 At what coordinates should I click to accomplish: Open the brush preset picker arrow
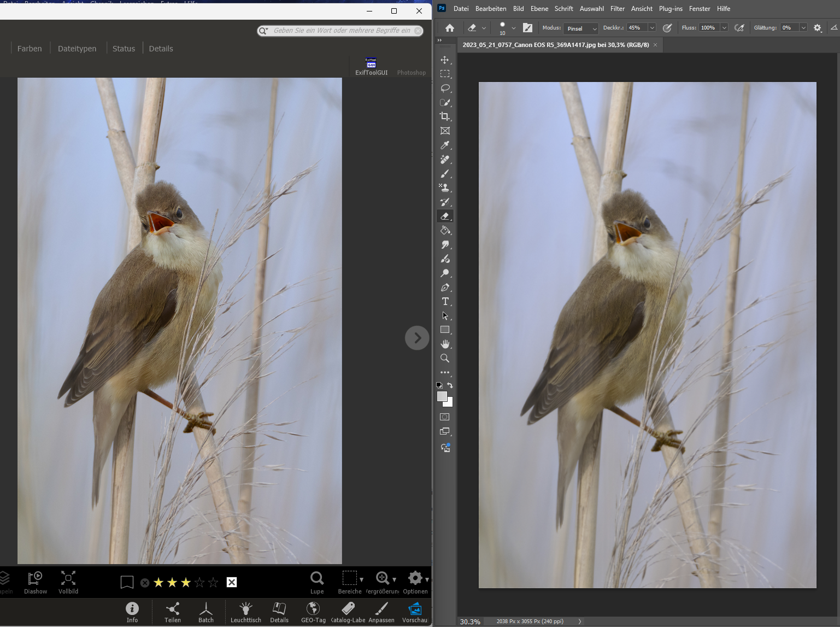coord(513,28)
